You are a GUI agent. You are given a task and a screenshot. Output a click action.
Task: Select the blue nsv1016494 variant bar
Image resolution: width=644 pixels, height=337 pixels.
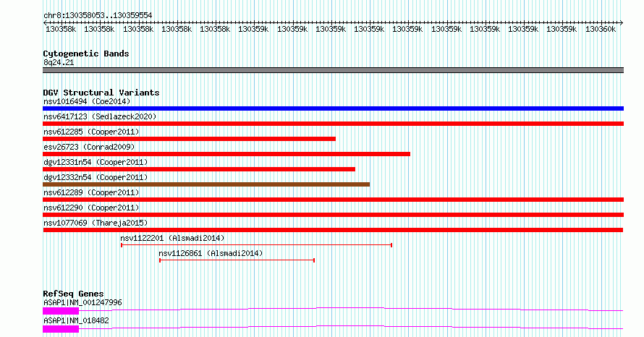coord(333,108)
